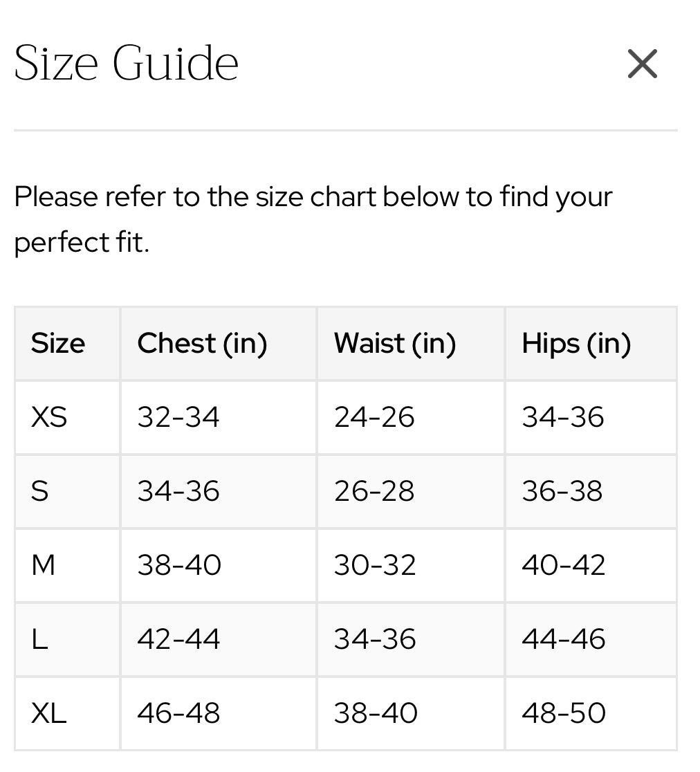Click L hips value 44-46
Screen dimensions: 700x772
(x=563, y=639)
